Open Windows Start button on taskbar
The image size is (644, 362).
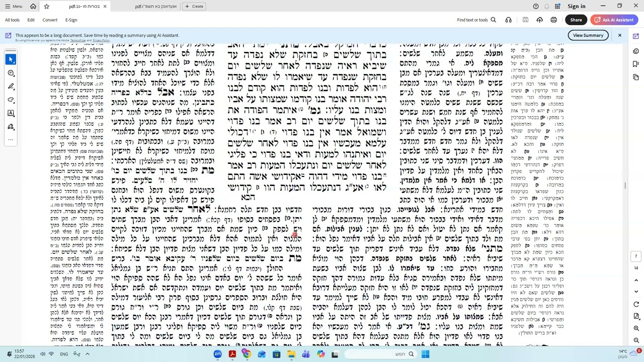[x=425, y=354]
